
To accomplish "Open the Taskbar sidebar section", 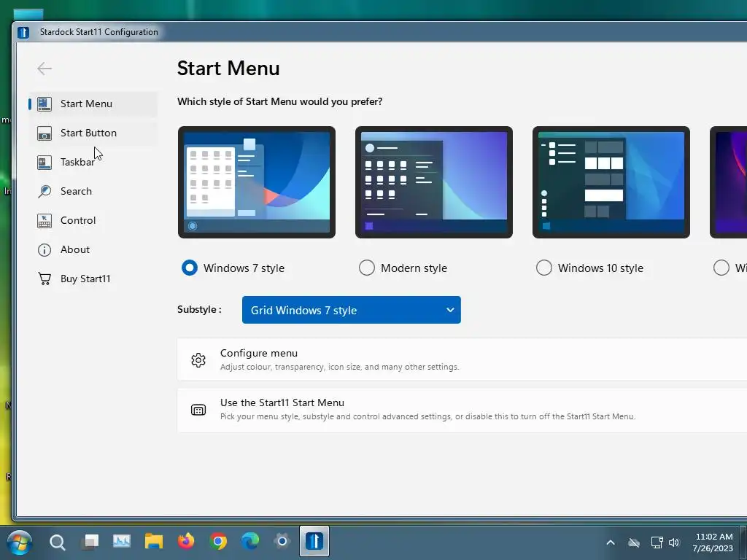I will 93,162.
